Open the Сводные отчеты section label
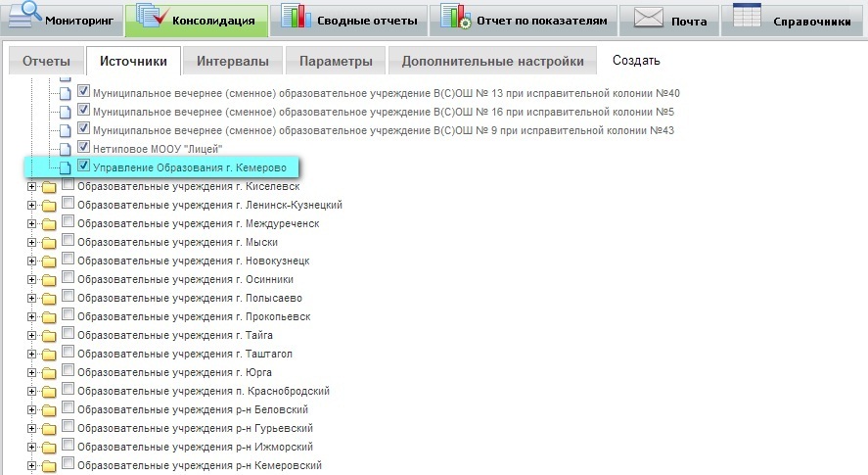The width and height of the screenshot is (868, 475). click(x=367, y=22)
